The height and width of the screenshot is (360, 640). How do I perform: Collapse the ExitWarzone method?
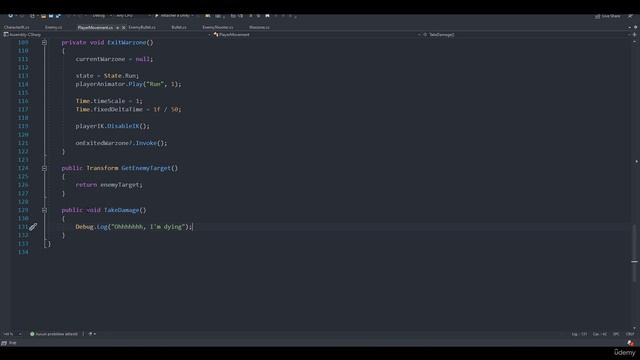(44, 42)
